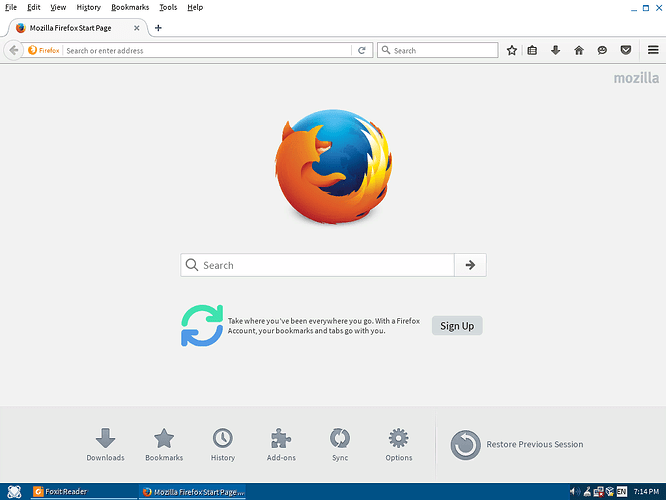Open the File menu

[x=11, y=7]
